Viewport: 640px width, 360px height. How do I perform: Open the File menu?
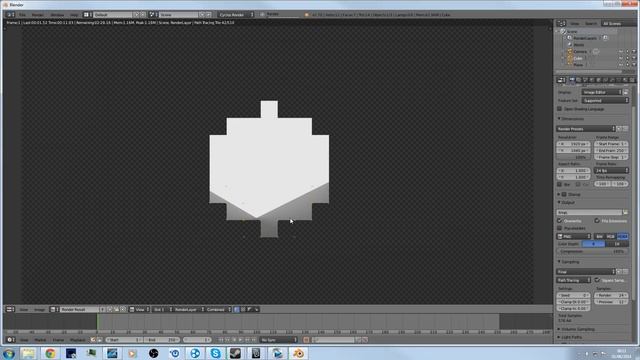(22, 15)
